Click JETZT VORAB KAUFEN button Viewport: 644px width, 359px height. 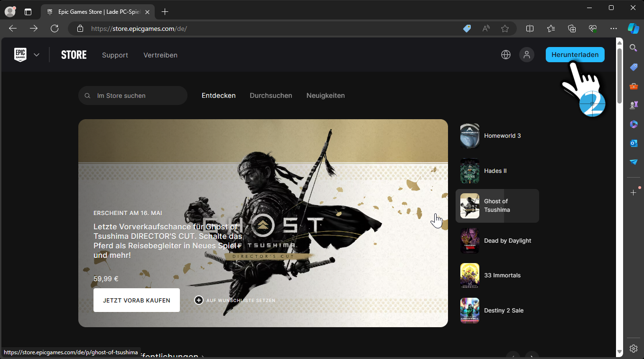coord(137,300)
